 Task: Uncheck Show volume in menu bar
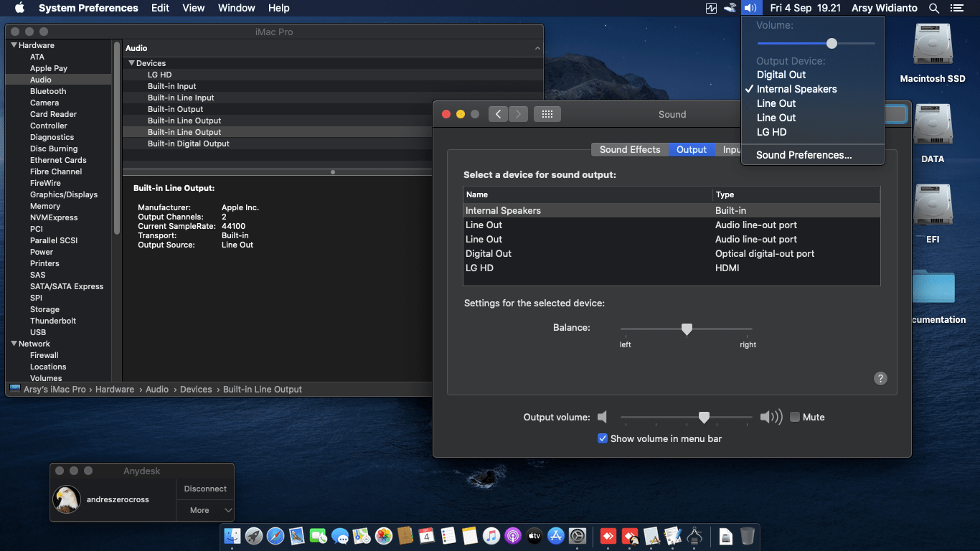[x=603, y=438]
